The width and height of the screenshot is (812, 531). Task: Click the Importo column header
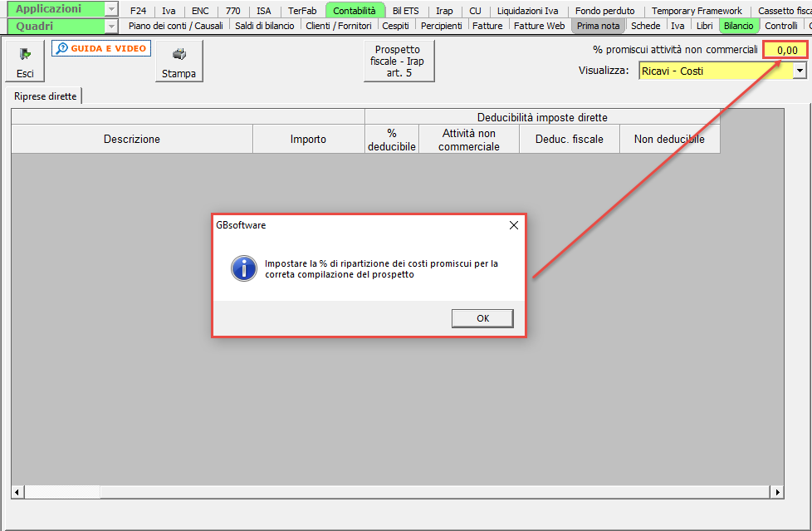click(x=308, y=140)
